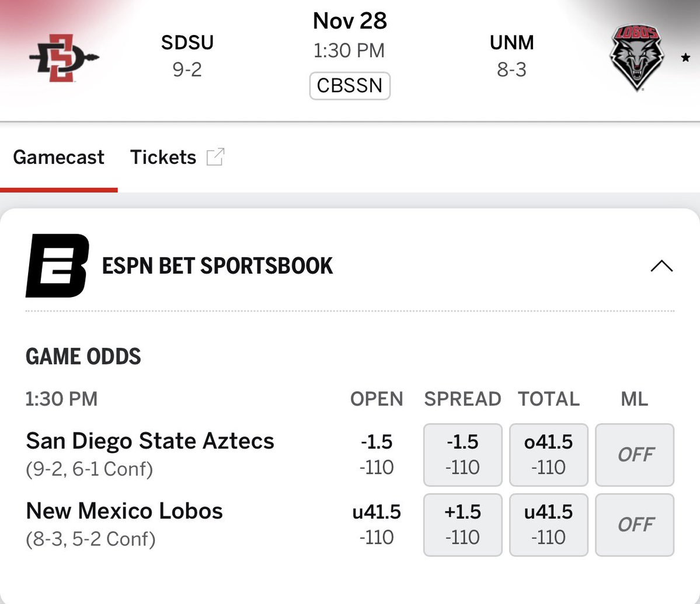Click the ESPN BET Sportsbook logo
This screenshot has height=604, width=700.
pyautogui.click(x=57, y=266)
